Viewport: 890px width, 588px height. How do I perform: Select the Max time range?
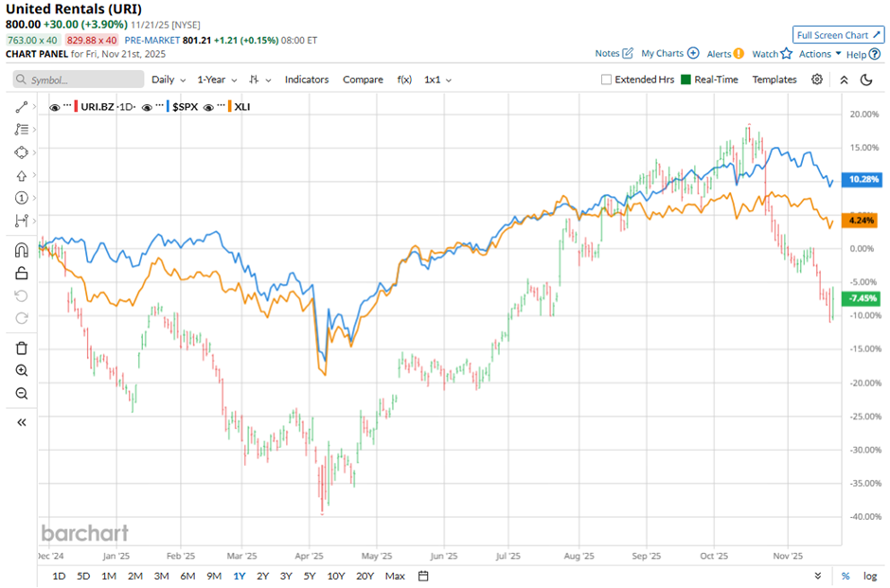point(395,576)
